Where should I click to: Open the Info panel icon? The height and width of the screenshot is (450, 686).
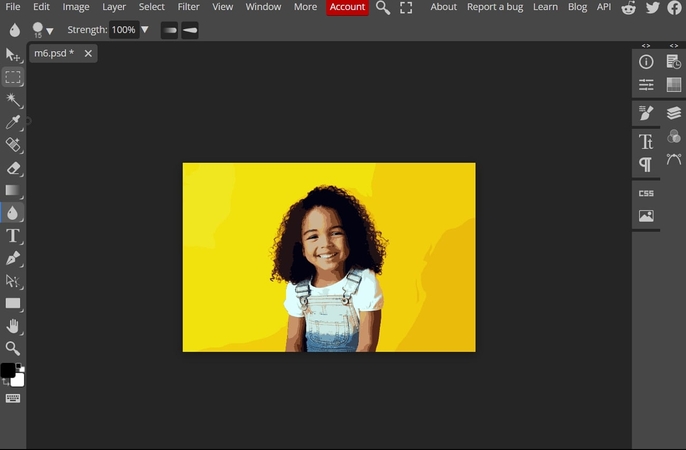click(646, 62)
